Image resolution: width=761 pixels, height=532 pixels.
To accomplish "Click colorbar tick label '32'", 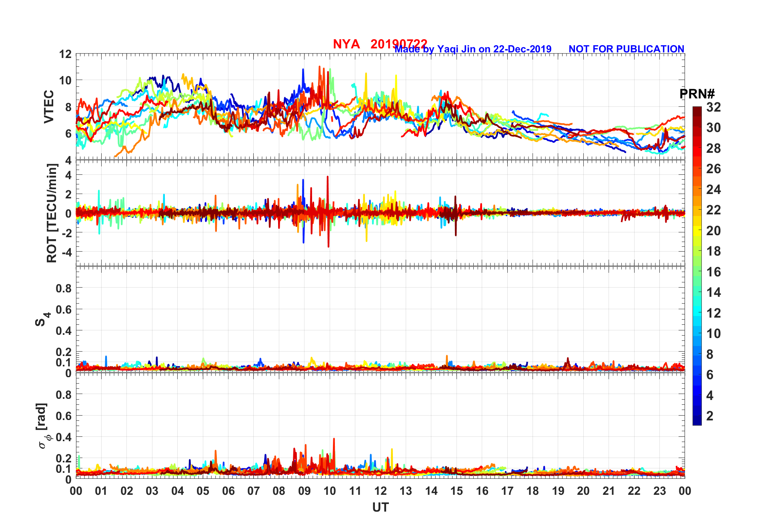I will pyautogui.click(x=713, y=107).
